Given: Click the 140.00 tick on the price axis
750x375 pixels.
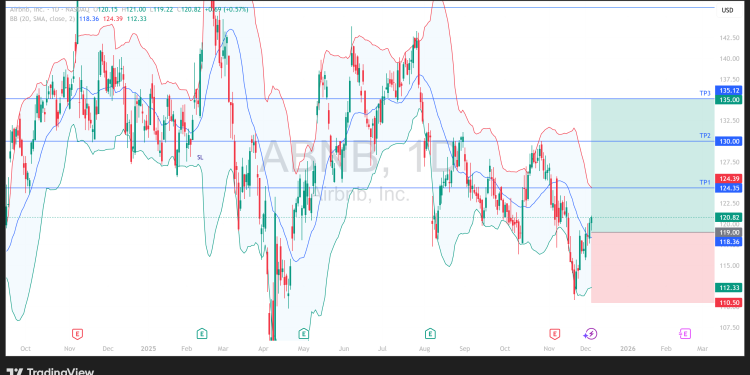Looking at the screenshot, I should [730, 58].
